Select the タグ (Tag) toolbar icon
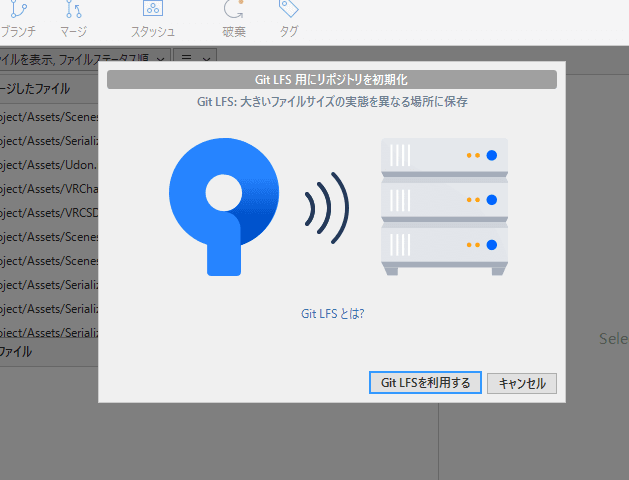This screenshot has height=480, width=629. pos(288,12)
